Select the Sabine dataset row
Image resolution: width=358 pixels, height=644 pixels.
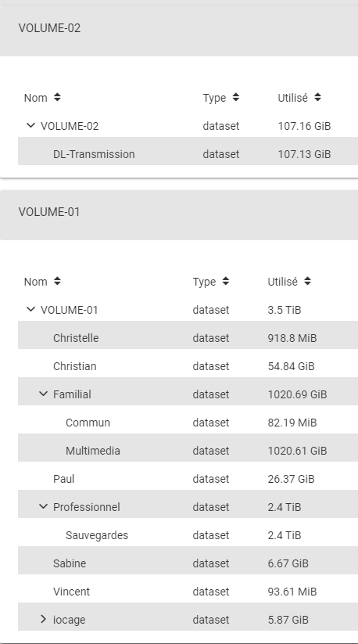(188, 563)
